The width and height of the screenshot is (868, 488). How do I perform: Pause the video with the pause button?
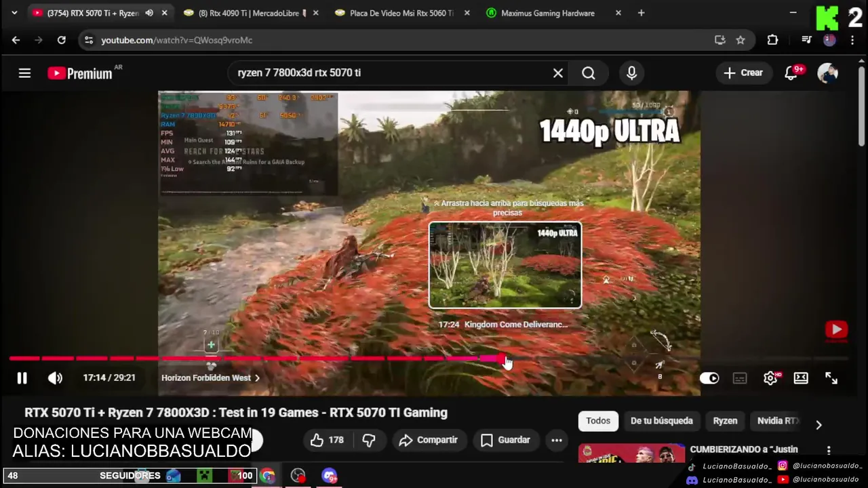22,378
